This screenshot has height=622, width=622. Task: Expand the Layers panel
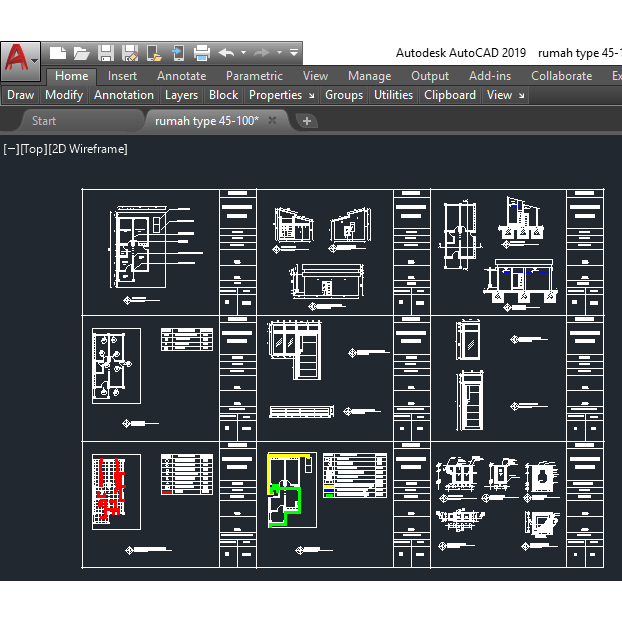pyautogui.click(x=181, y=95)
